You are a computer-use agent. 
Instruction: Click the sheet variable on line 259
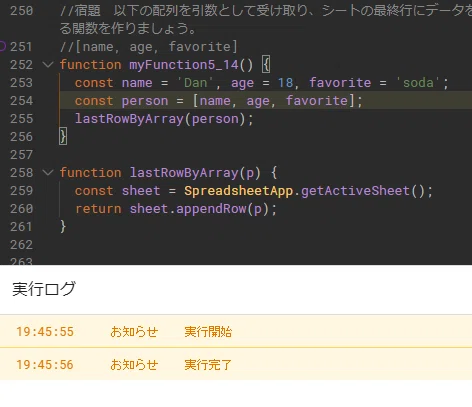click(x=141, y=191)
